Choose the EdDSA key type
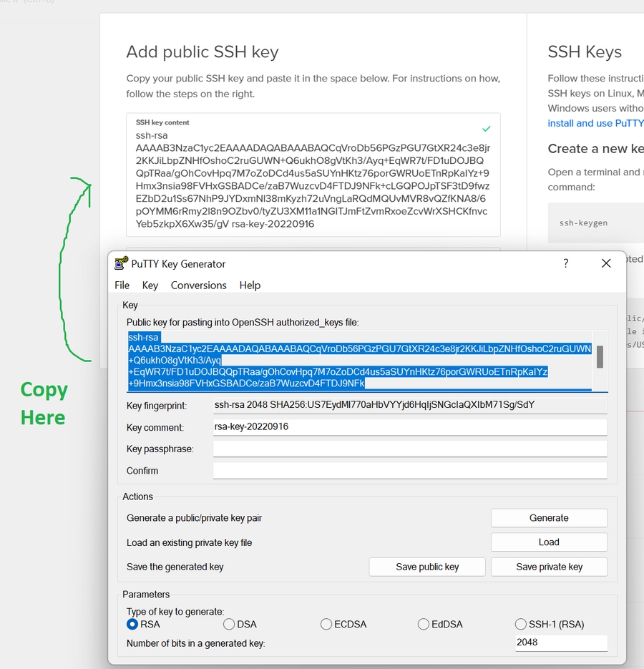644x669 pixels. [x=424, y=624]
